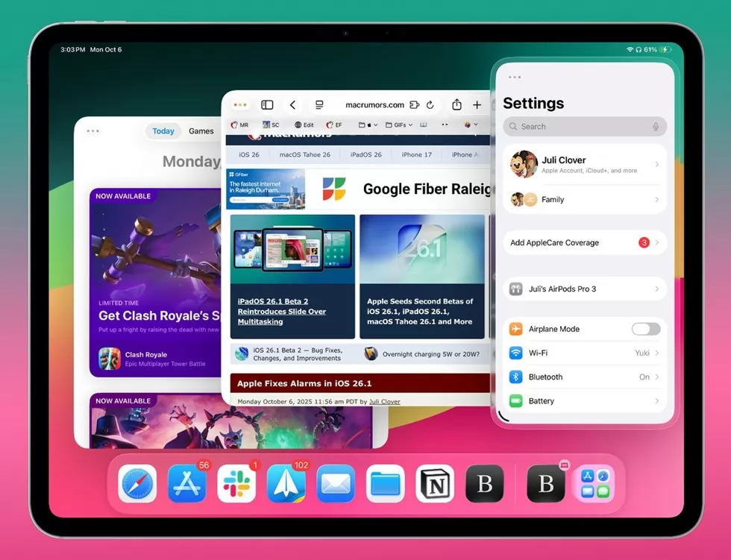Turn on Airplane Mode switch
The width and height of the screenshot is (731, 560).
(645, 329)
